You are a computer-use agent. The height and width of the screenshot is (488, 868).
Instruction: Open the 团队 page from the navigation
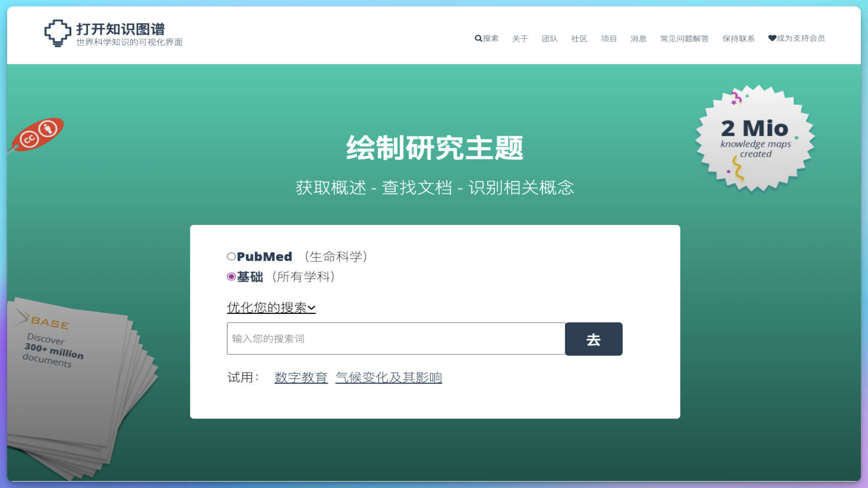(x=550, y=38)
